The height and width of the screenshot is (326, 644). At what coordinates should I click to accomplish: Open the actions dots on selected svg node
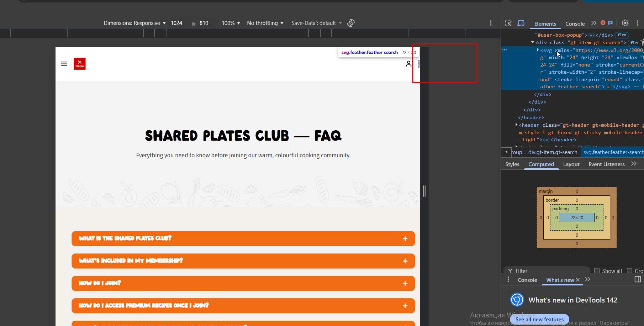pos(505,50)
